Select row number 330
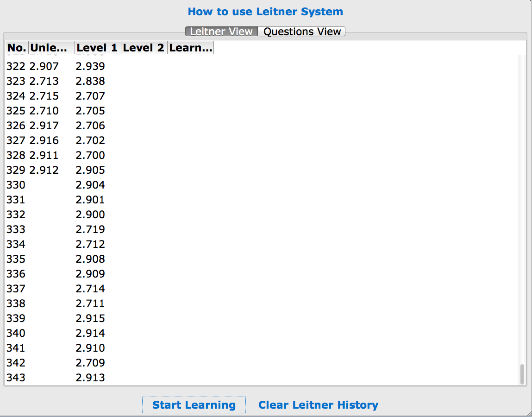 point(16,185)
